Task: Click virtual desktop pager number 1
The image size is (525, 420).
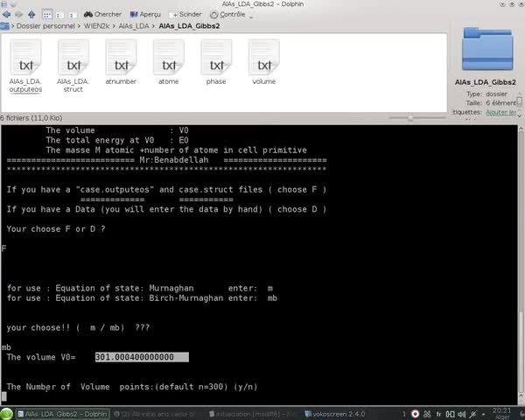Action: (x=404, y=414)
